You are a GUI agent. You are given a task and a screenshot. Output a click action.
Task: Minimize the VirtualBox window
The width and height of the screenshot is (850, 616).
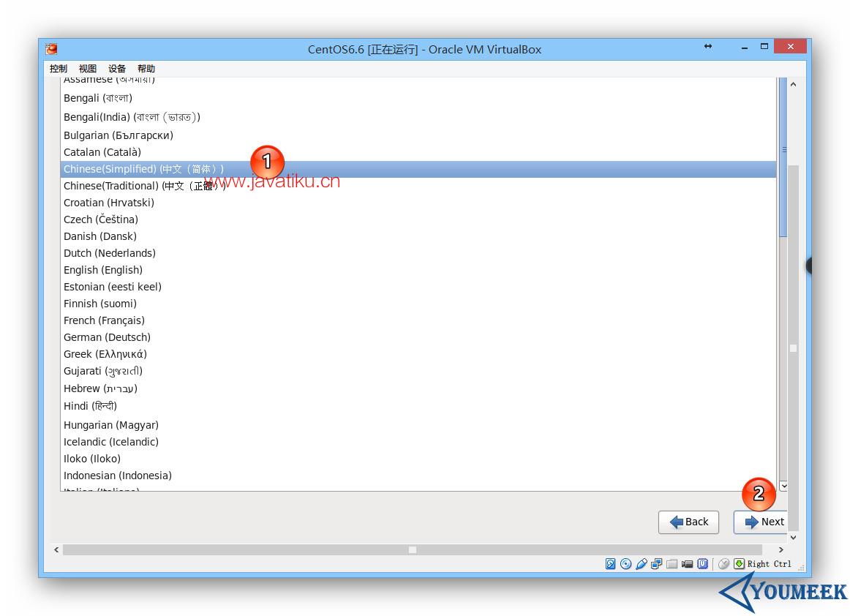[x=744, y=48]
